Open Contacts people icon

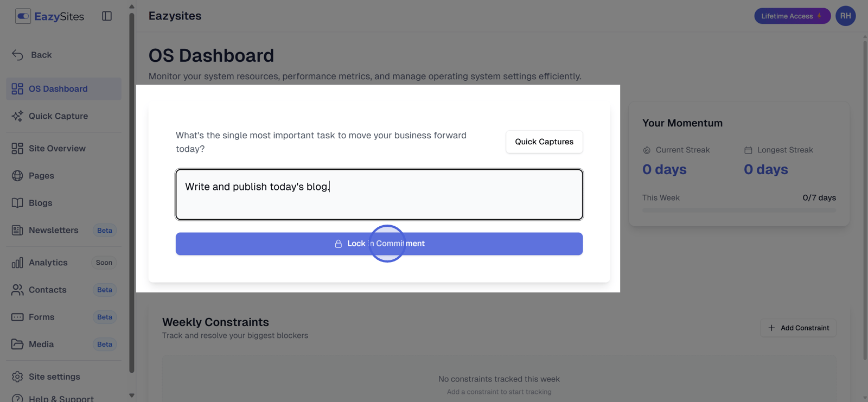pyautogui.click(x=17, y=290)
